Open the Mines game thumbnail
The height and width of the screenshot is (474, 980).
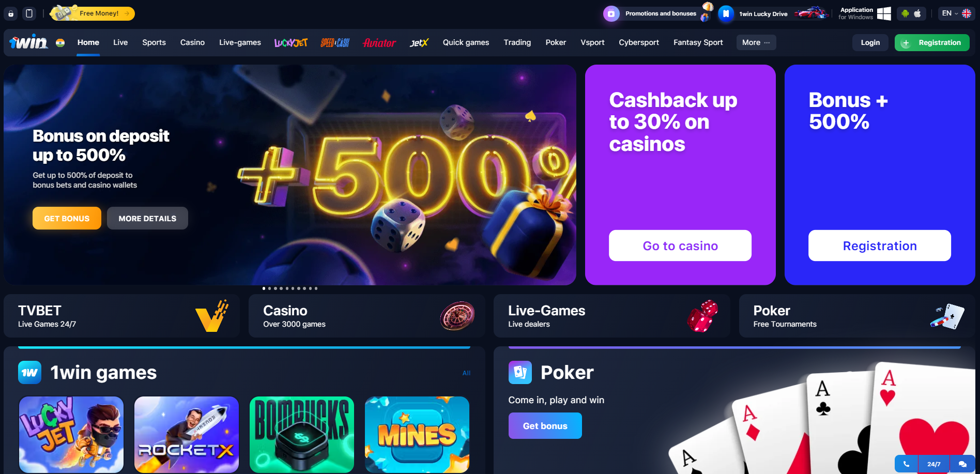(x=417, y=434)
